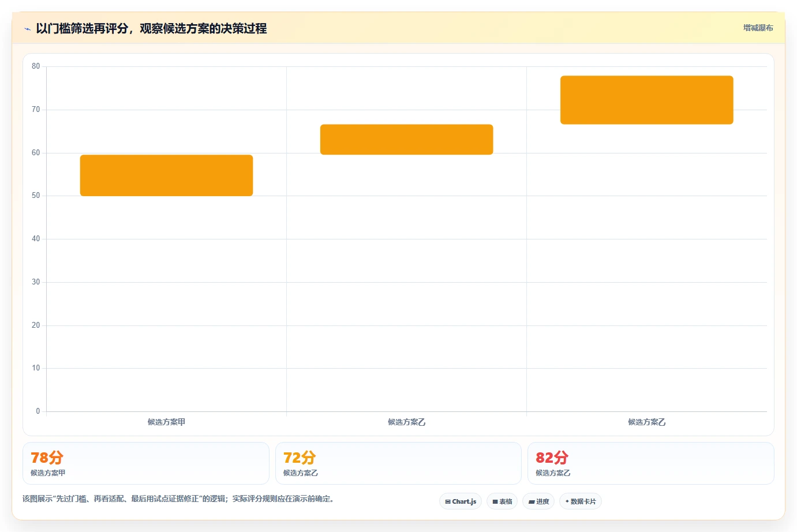Click the lightning icon beside the chart title
Viewport: 797px width, 532px height.
pyautogui.click(x=27, y=29)
